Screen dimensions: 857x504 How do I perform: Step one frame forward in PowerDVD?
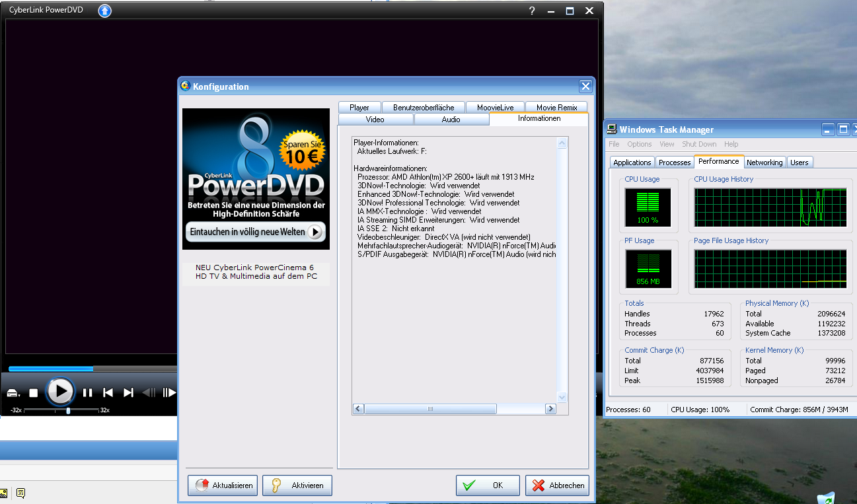coord(169,393)
